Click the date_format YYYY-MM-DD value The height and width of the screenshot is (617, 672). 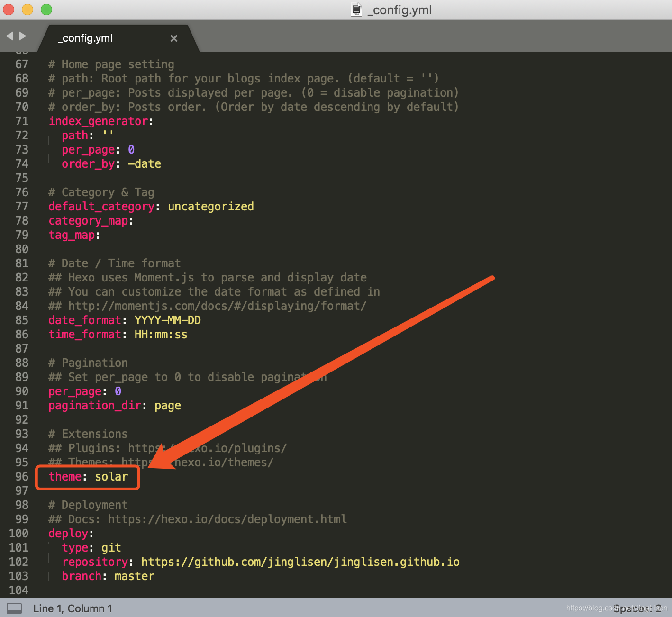[168, 320]
